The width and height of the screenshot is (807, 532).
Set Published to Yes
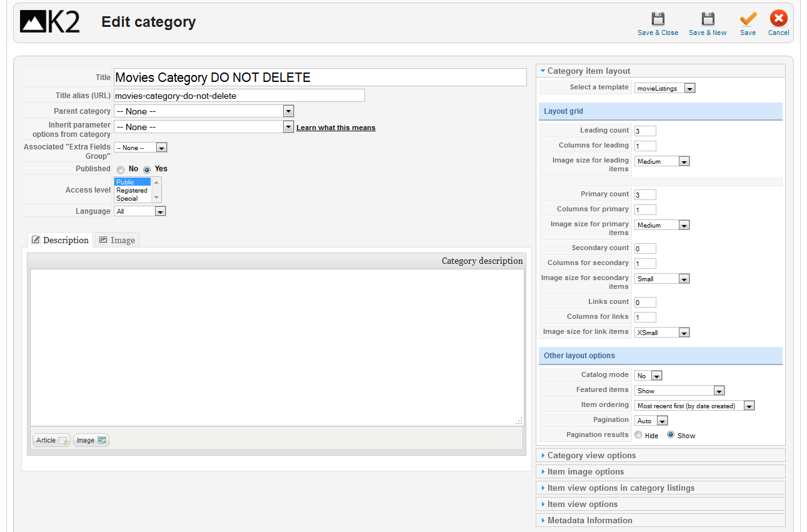(x=148, y=169)
